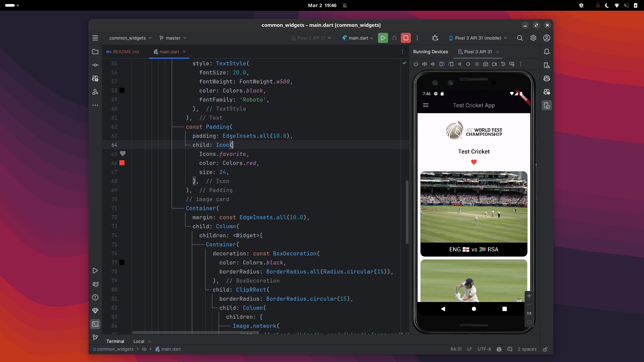Image resolution: width=644 pixels, height=362 pixels.
Task: Click emulator volume up icon
Action: click(x=424, y=64)
